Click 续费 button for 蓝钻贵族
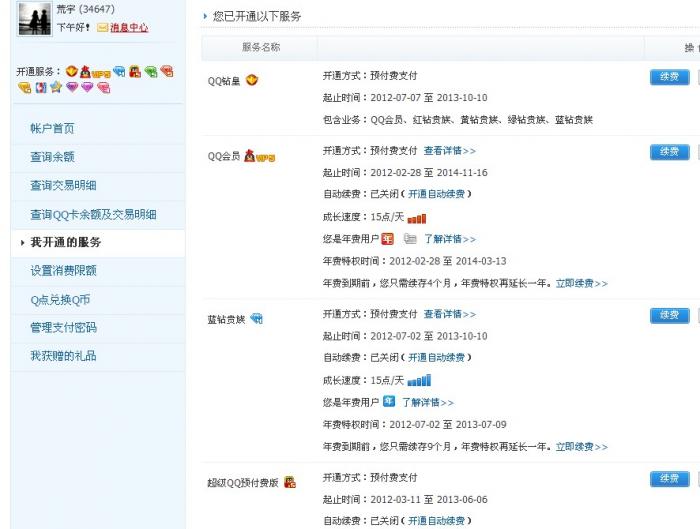 [670, 315]
